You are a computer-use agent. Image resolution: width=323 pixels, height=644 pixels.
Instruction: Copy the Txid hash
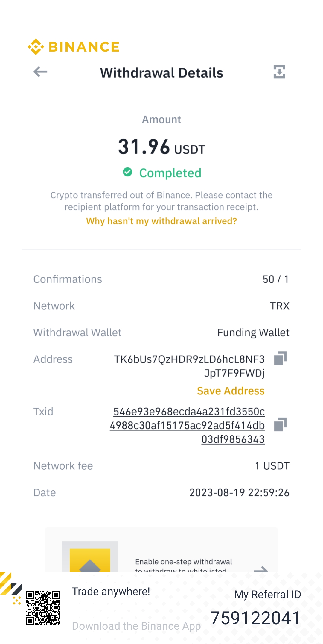click(x=280, y=424)
